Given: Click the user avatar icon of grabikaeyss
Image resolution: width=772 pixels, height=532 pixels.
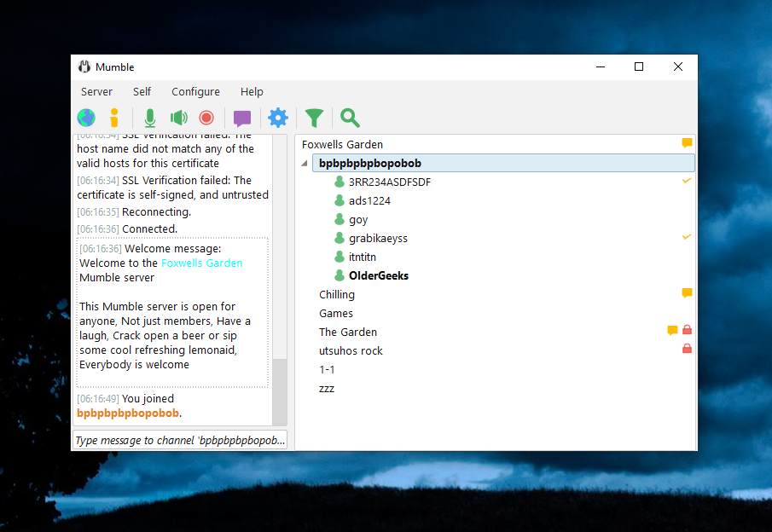Looking at the screenshot, I should (x=340, y=238).
